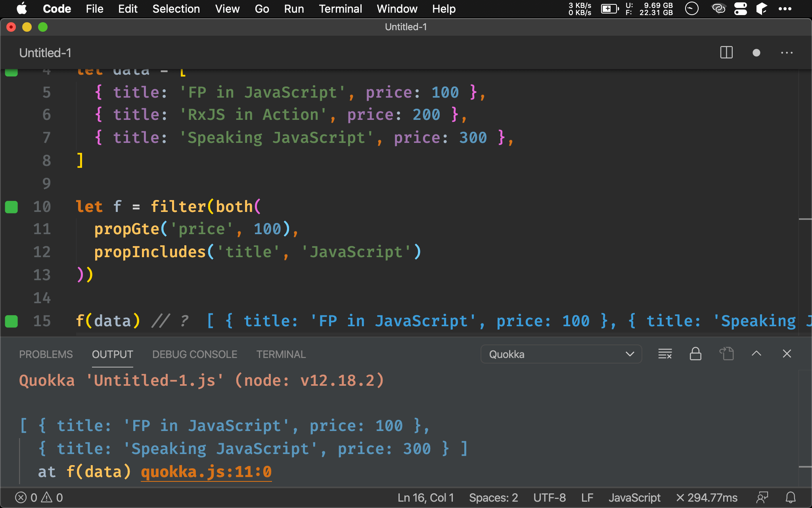Open the Help menu
The height and width of the screenshot is (508, 812).
[x=444, y=9]
